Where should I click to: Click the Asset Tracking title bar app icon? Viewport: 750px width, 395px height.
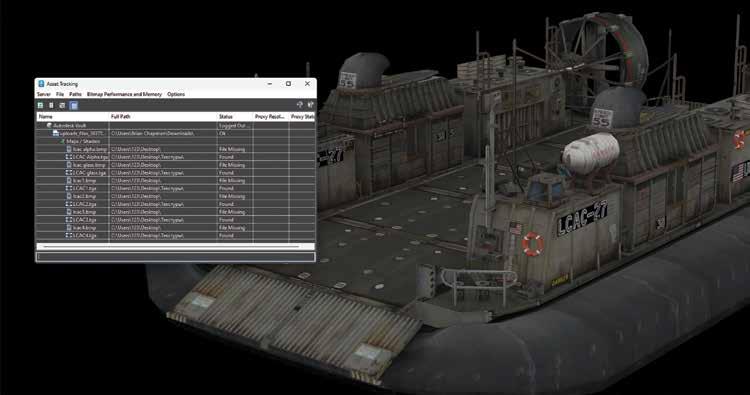point(41,84)
